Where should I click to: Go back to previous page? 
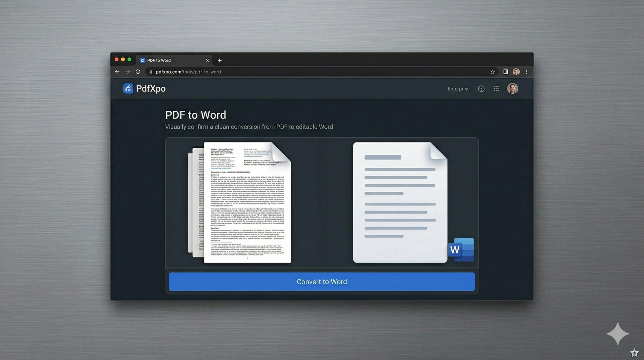coord(117,72)
